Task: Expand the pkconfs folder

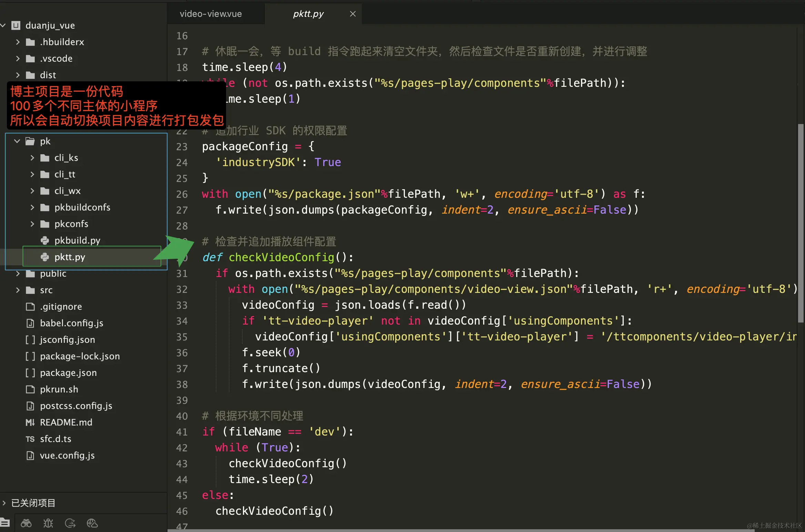Action: coord(32,224)
